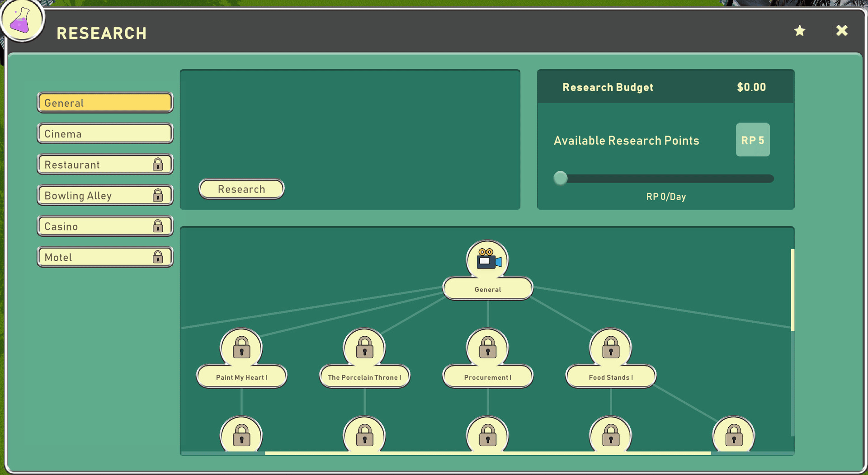Click the lock icon above Paint My Heart I
This screenshot has height=475, width=868.
pyautogui.click(x=241, y=348)
